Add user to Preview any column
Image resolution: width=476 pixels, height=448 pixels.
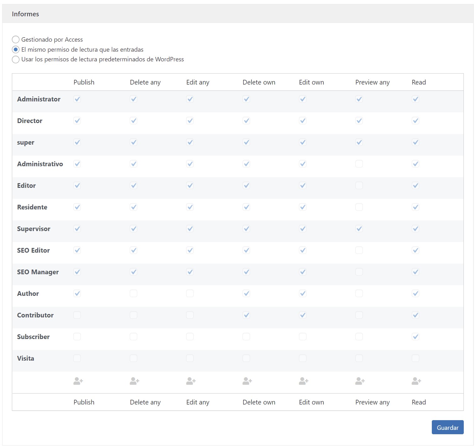pyautogui.click(x=360, y=381)
